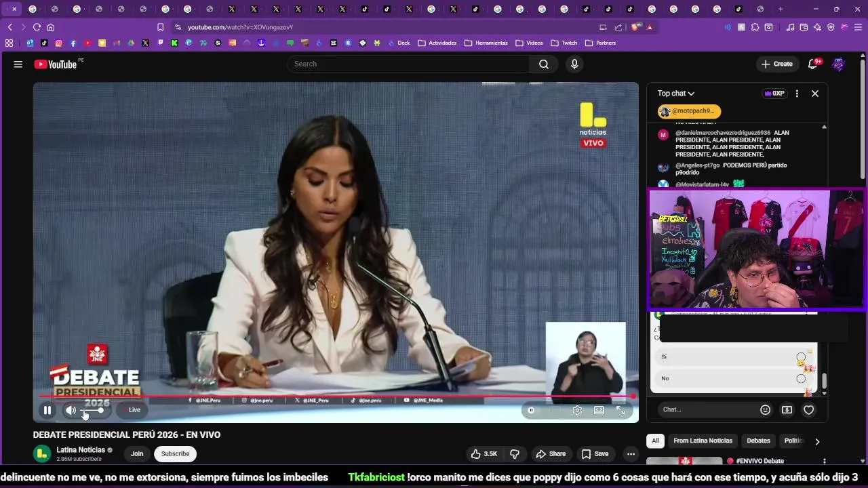The image size is (868, 488).
Task: Adjust the player volume slider
Action: (93, 410)
